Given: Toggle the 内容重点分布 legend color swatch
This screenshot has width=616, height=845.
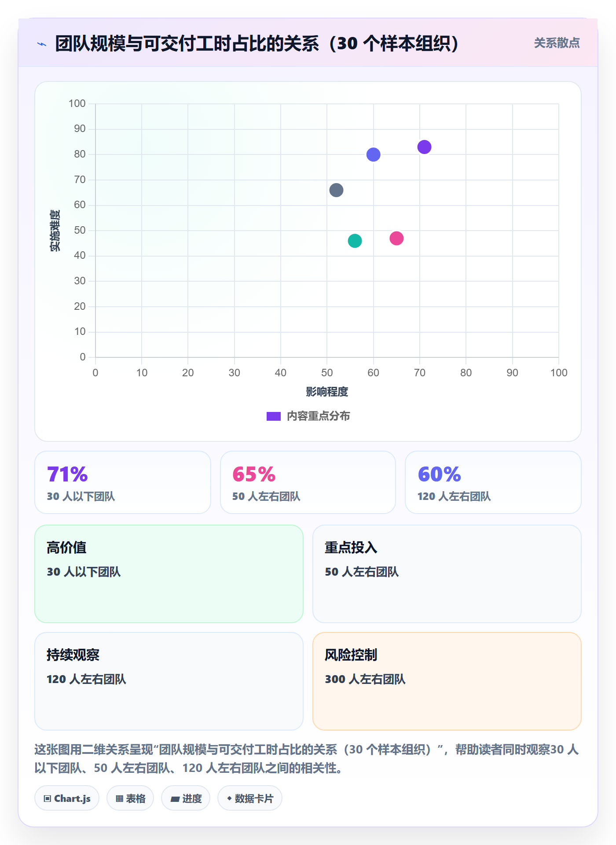Looking at the screenshot, I should (273, 416).
